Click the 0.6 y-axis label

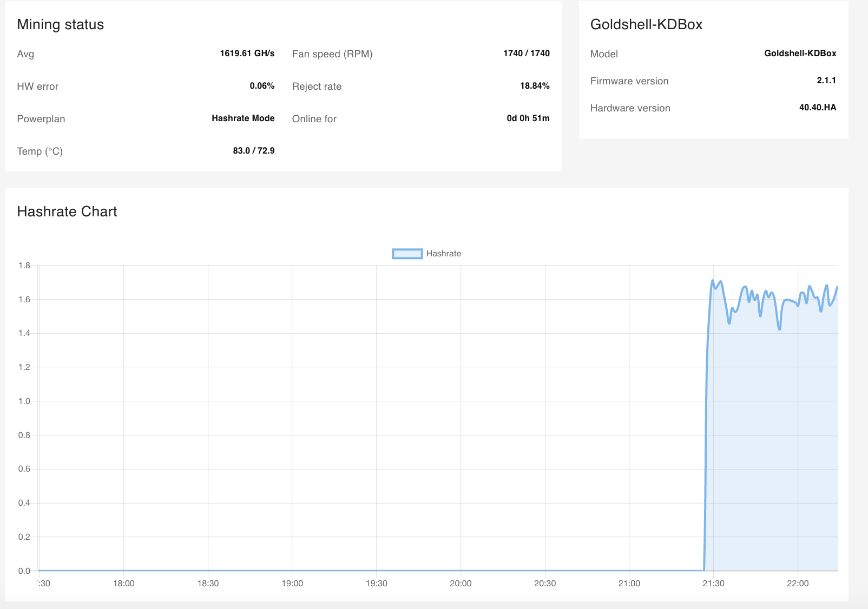click(24, 469)
